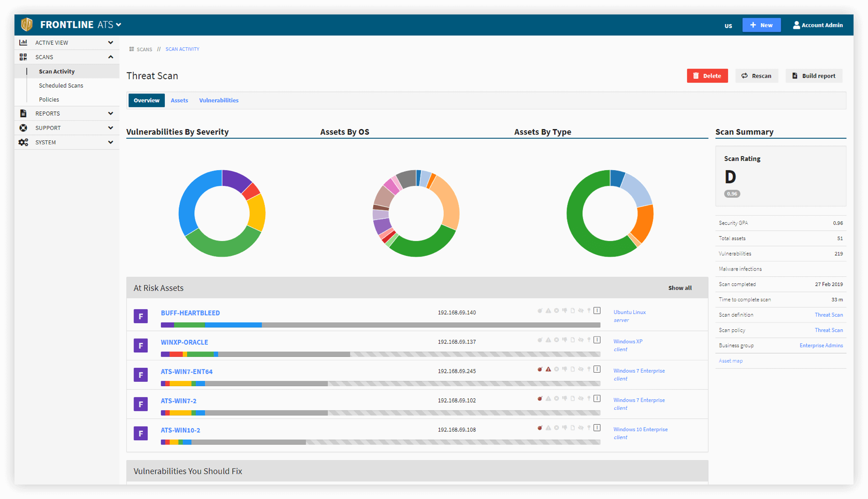Open the Frontline ATS product dropdown

(x=118, y=25)
